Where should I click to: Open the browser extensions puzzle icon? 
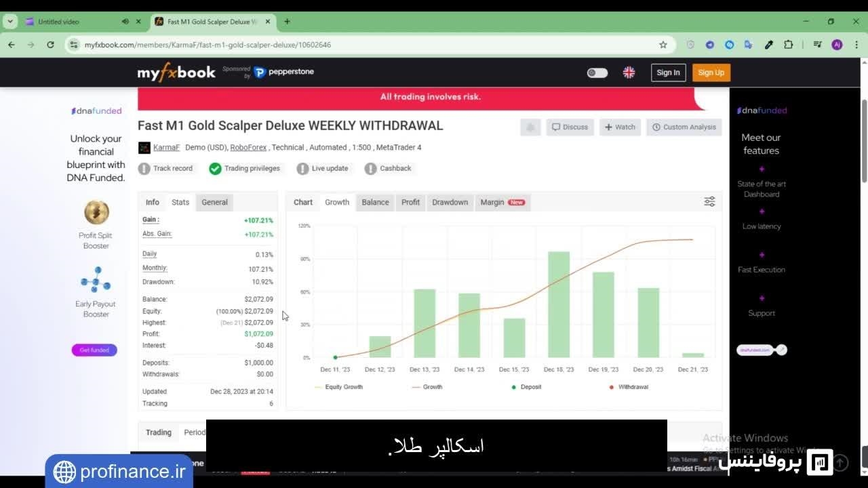coord(788,45)
